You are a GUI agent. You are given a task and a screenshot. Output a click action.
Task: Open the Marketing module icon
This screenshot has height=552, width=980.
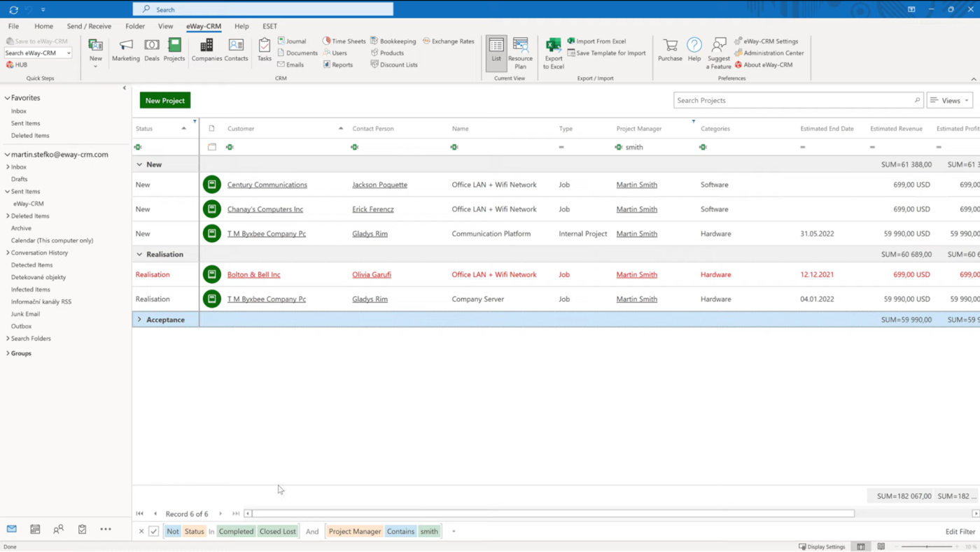coord(125,50)
